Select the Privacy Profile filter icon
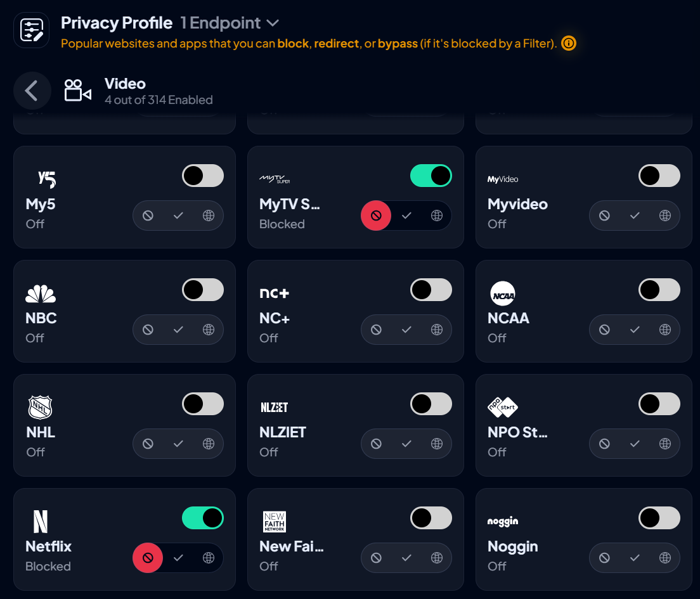 point(31,29)
